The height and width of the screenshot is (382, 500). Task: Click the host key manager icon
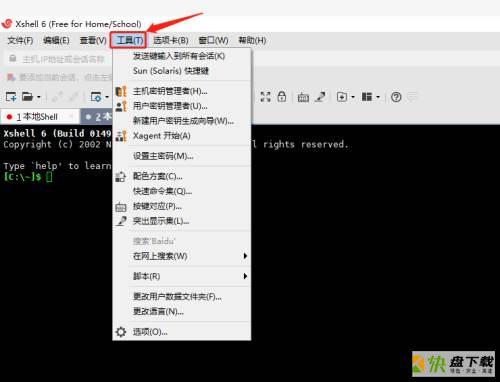[121, 91]
